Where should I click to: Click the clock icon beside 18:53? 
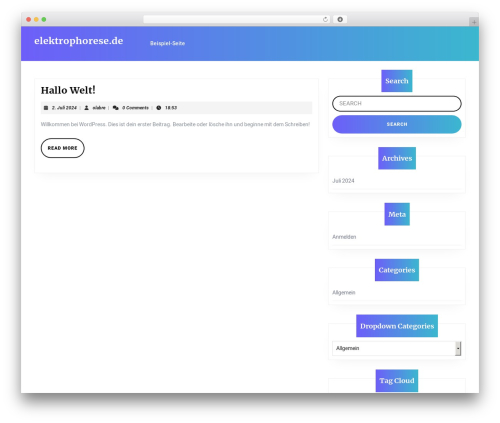point(159,108)
